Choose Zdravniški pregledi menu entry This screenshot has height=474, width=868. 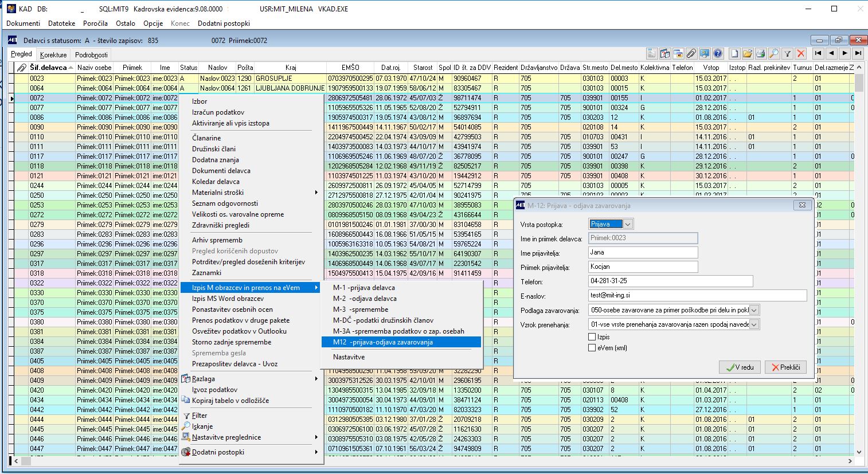point(252,225)
